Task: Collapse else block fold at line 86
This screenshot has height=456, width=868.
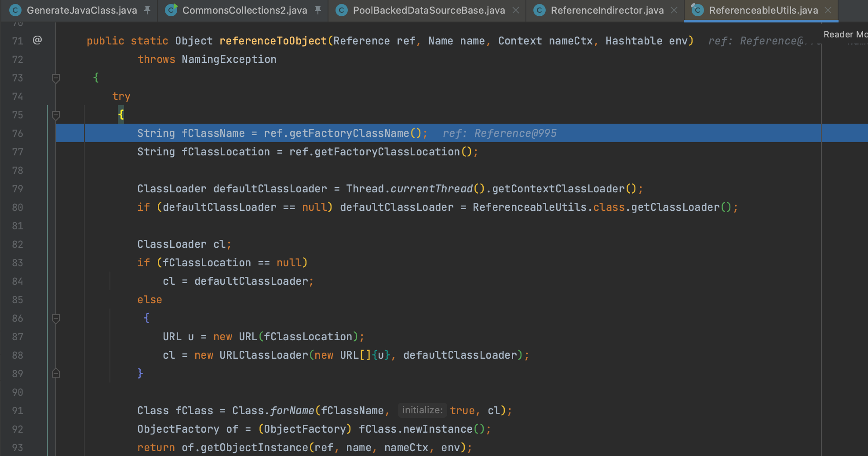Action: coord(56,319)
